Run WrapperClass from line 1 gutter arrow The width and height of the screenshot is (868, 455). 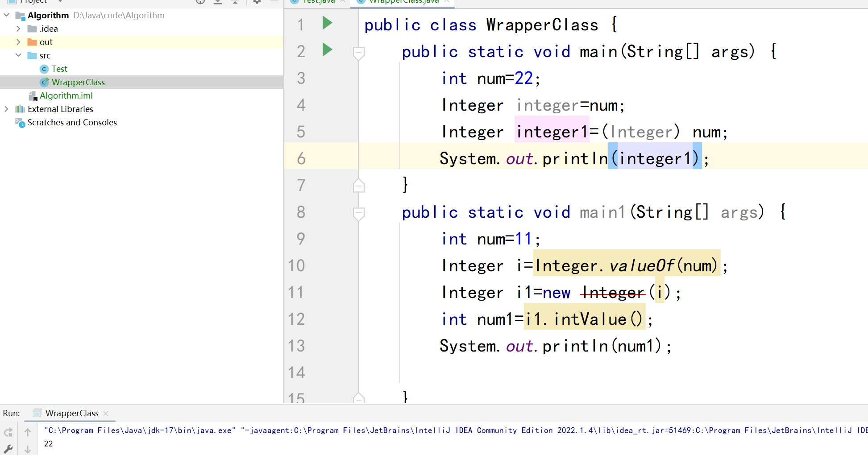pos(328,23)
